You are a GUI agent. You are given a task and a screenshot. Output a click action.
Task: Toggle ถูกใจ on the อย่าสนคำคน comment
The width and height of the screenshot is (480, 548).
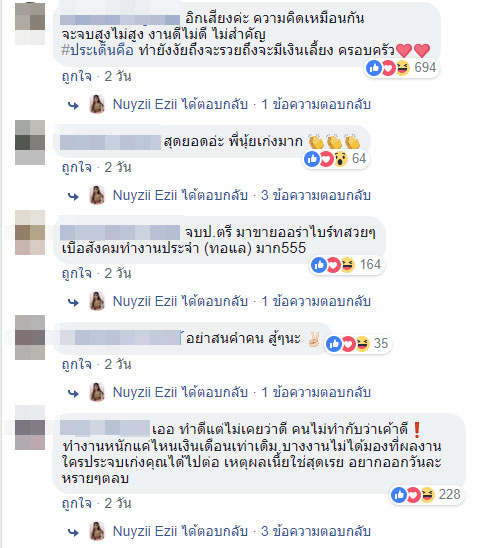click(x=77, y=365)
